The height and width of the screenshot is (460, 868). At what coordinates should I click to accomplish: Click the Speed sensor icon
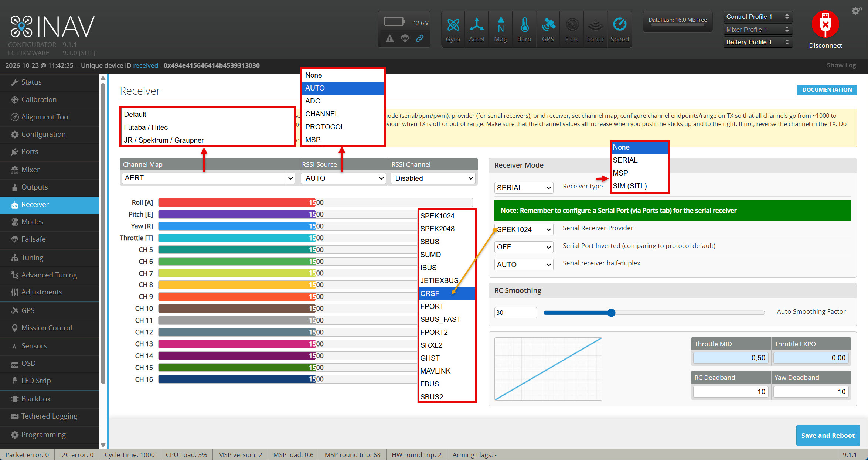620,24
